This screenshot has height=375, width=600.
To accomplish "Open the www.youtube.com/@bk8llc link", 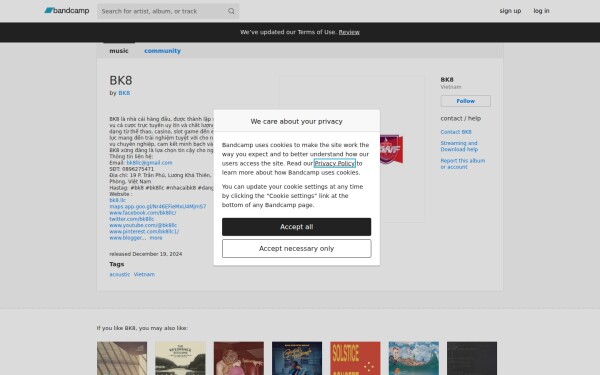I will (143, 225).
